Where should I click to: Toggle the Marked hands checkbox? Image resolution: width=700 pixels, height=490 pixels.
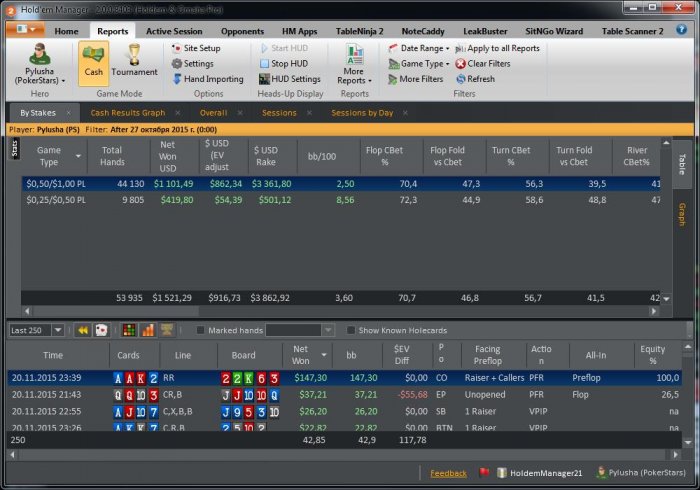(x=200, y=330)
